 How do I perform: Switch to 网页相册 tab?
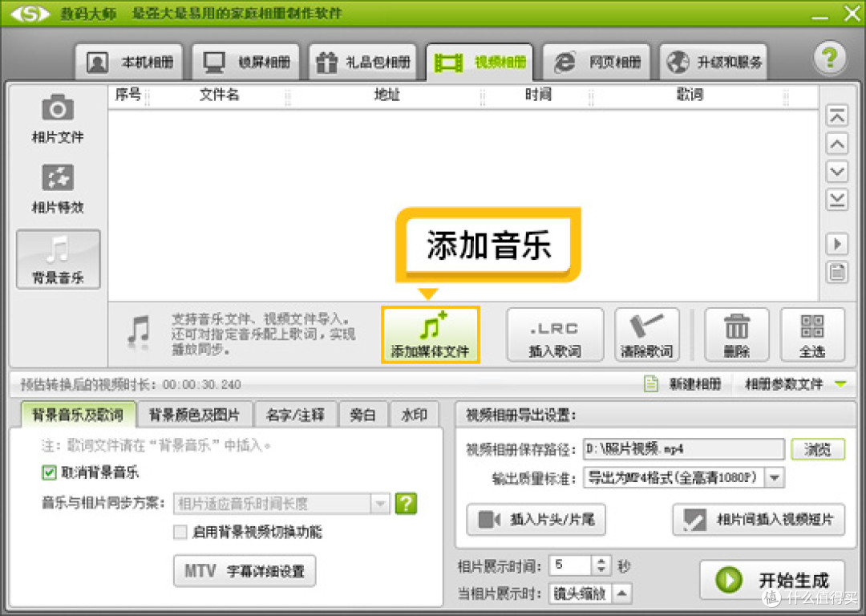(597, 62)
